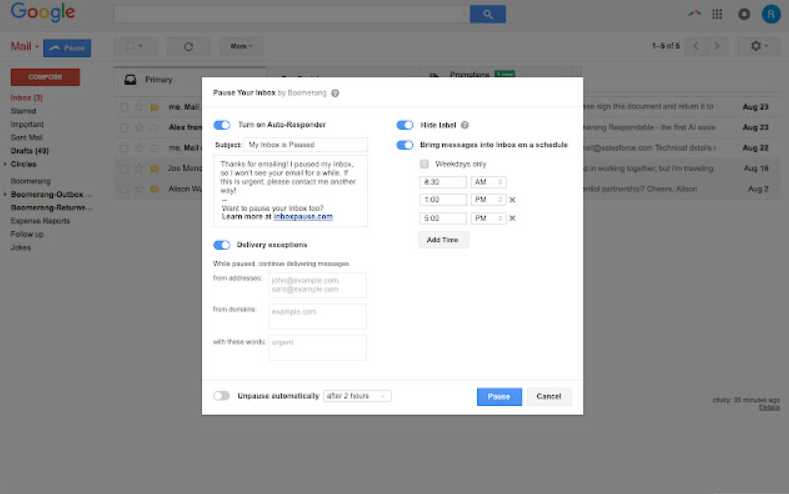
Task: Open the select-all checkbox dropdown
Action: point(135,46)
